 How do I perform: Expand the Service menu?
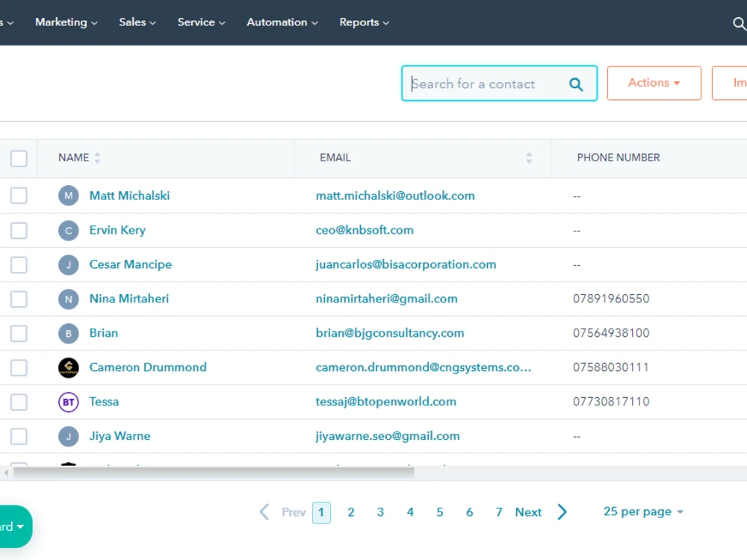click(x=202, y=22)
